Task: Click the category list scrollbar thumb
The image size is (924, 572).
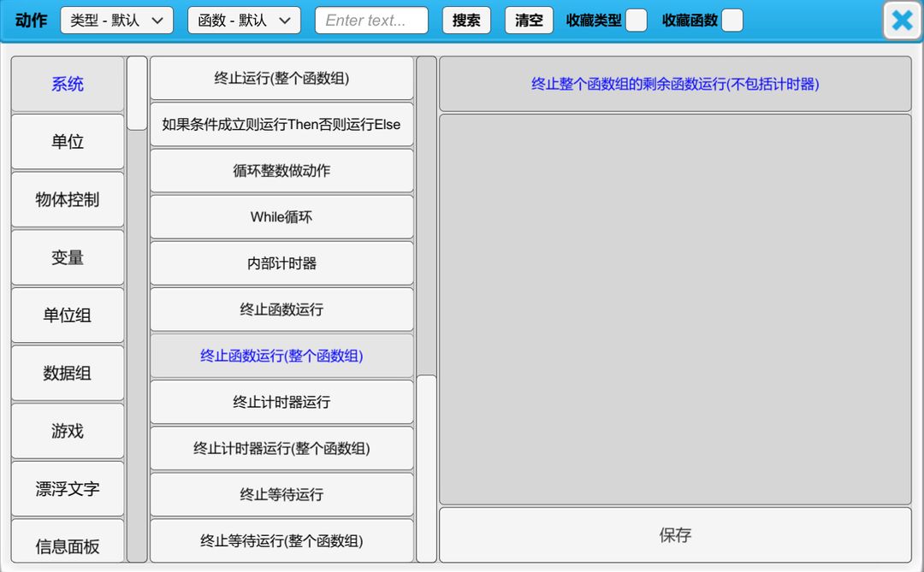Action: pos(137,93)
